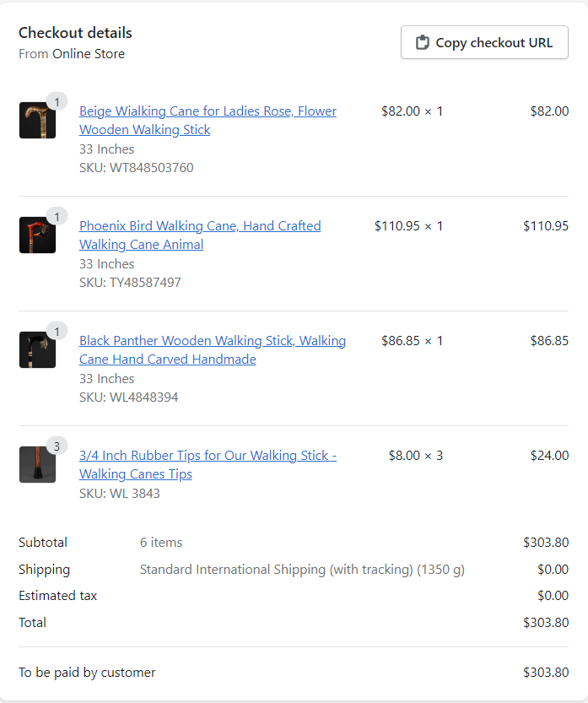Click the Online Store source label
The width and height of the screenshot is (588, 703).
click(x=89, y=54)
